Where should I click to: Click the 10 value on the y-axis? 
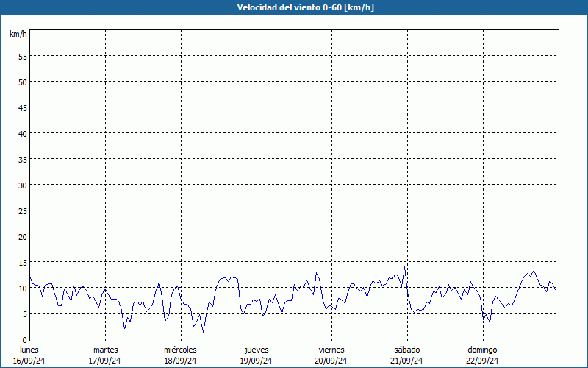(x=23, y=289)
